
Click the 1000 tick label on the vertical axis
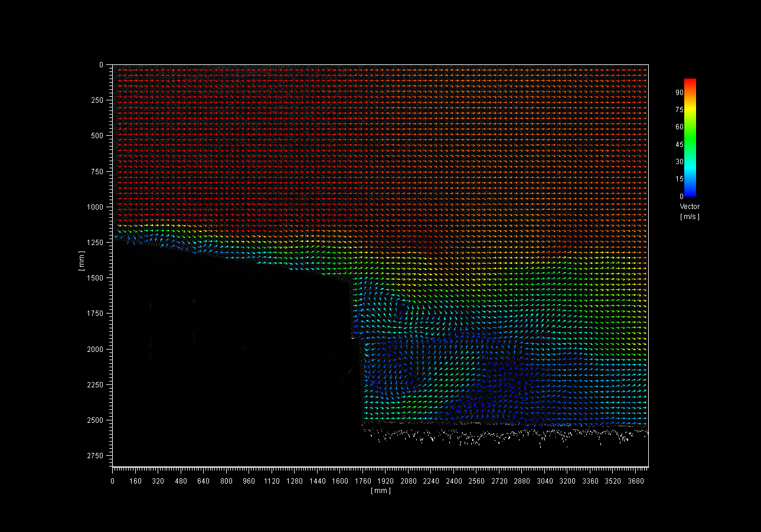[96, 207]
